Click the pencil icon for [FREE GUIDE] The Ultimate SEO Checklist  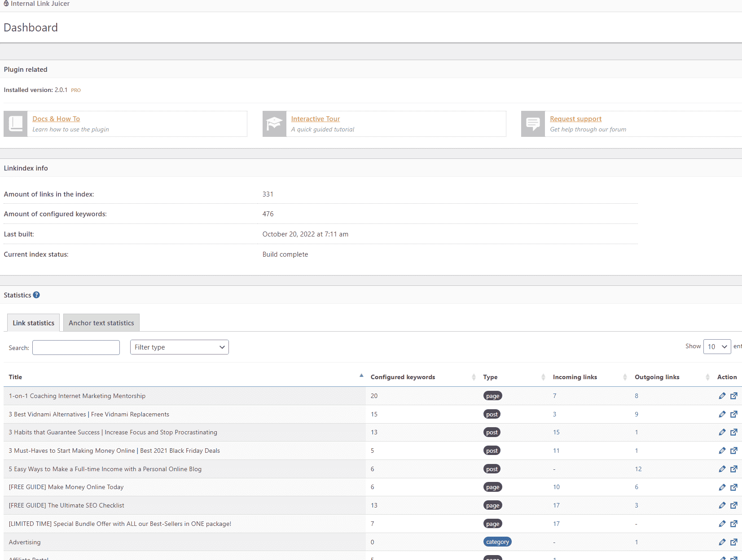722,505
